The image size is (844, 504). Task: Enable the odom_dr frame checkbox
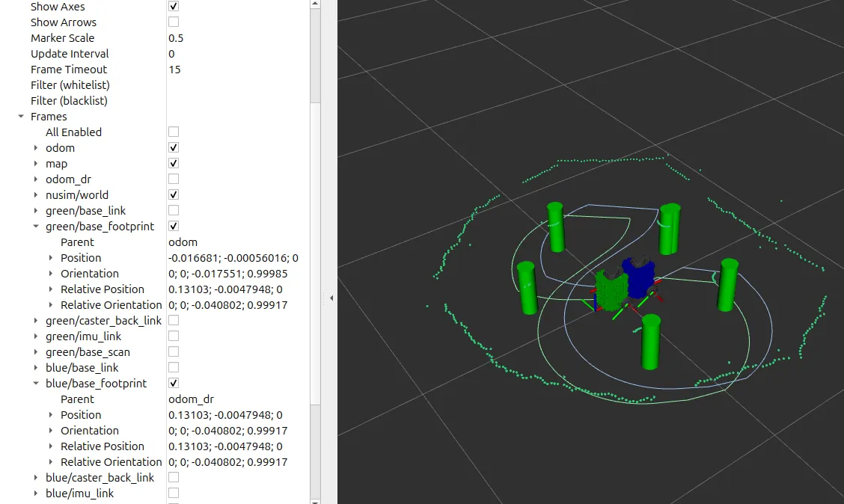[174, 179]
